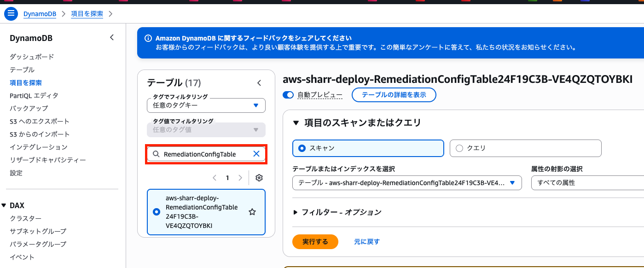
Task: Open the table or index selection dropdown
Action: click(407, 183)
